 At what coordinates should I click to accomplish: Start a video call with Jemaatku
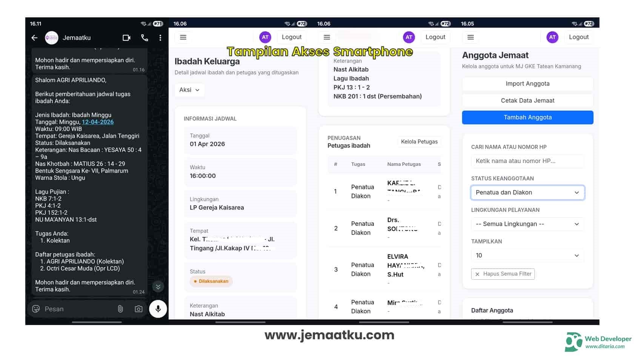click(x=126, y=38)
